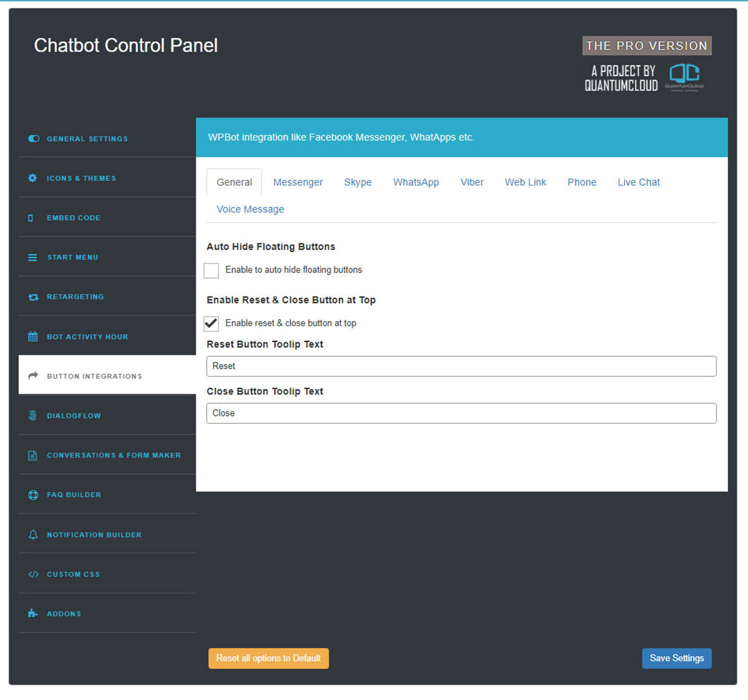The height and width of the screenshot is (700, 748).
Task: Click the FAQ Builder lifebuoy icon
Action: click(x=33, y=495)
